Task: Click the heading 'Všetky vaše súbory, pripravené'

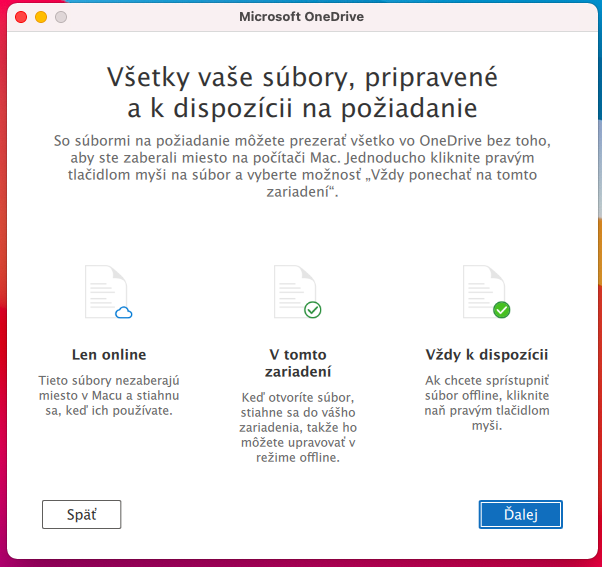Action: pyautogui.click(x=301, y=77)
